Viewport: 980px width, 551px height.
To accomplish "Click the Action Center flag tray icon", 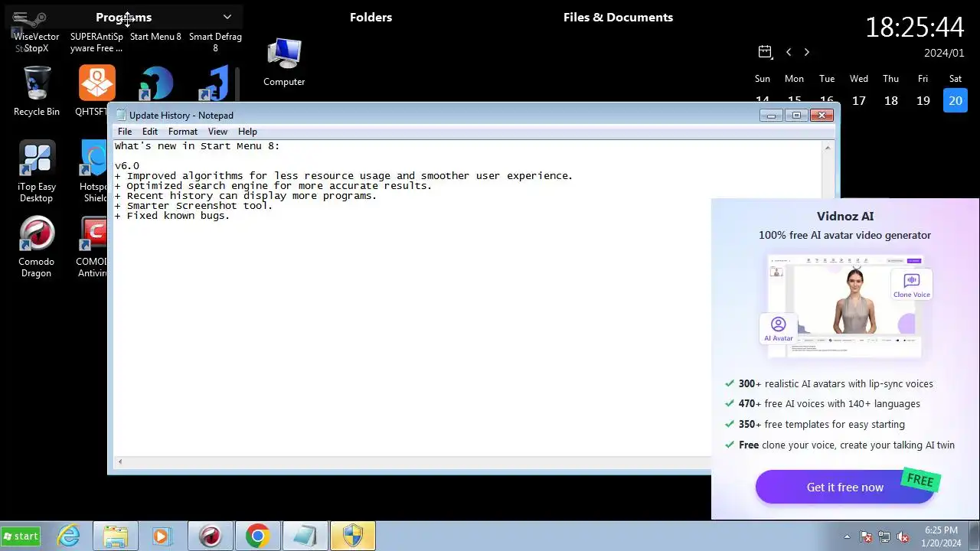I will [x=866, y=536].
